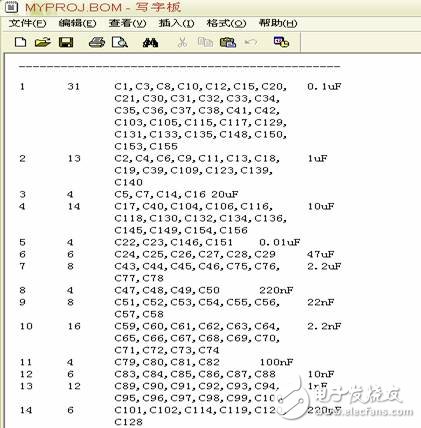Open the 插入(I) menu
This screenshot has height=428, width=421.
point(176,23)
